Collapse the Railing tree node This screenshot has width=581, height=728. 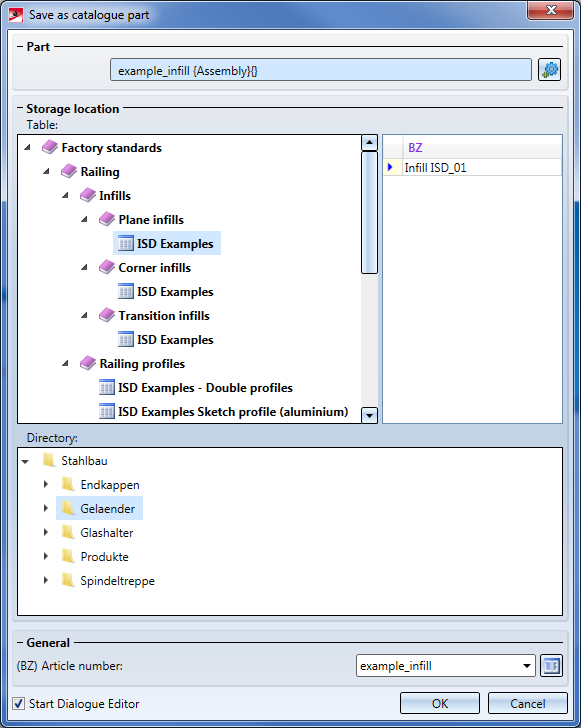coord(46,171)
